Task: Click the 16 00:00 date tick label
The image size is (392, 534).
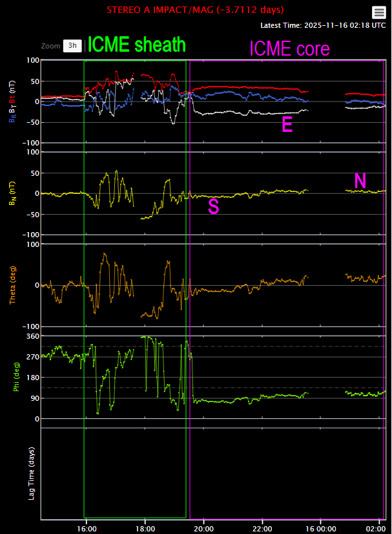Action: point(321,529)
